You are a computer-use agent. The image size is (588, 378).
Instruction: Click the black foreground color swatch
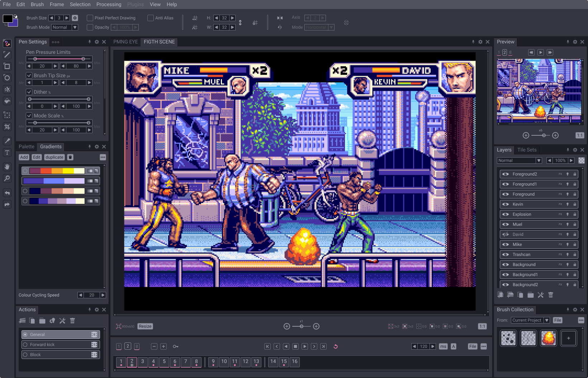8,19
